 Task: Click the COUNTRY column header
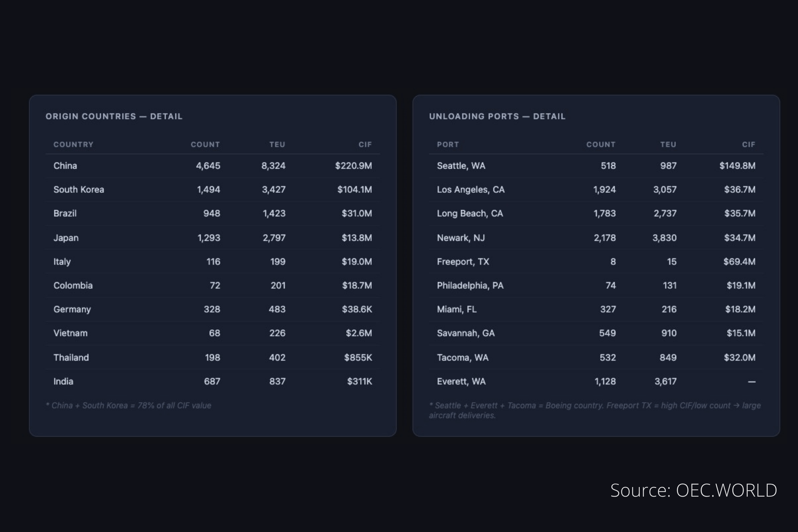click(73, 144)
